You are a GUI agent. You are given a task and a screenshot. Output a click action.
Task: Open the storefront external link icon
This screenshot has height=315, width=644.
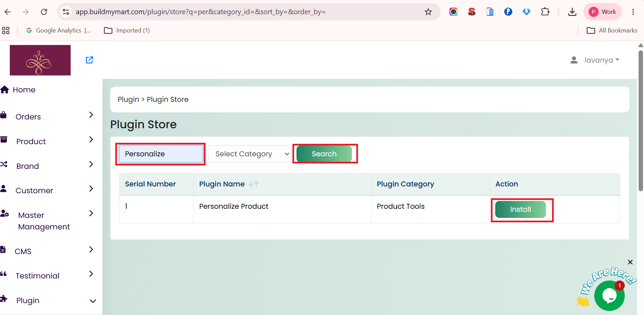point(89,60)
